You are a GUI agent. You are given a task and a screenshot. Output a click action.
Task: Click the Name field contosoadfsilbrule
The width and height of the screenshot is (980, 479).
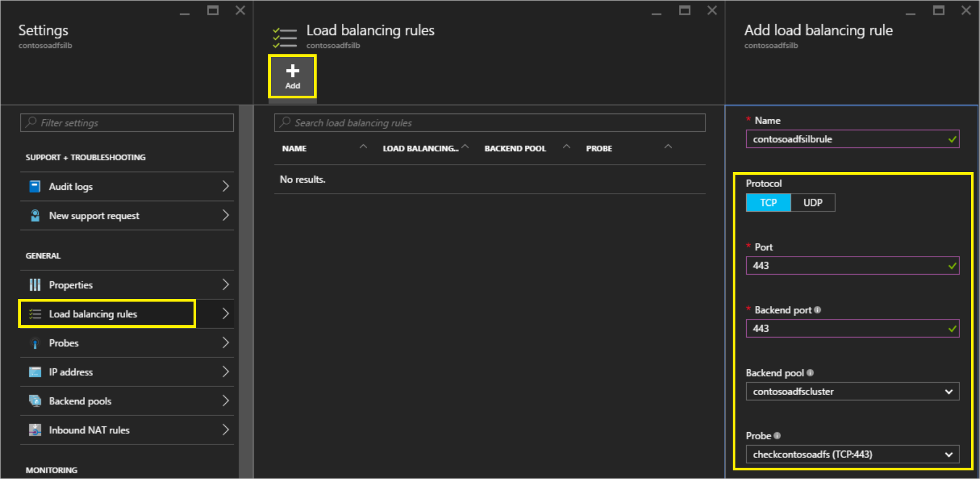[x=853, y=139]
